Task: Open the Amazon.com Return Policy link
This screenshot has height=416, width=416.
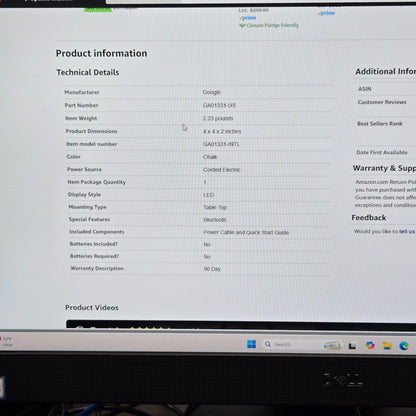Action: 386,182
